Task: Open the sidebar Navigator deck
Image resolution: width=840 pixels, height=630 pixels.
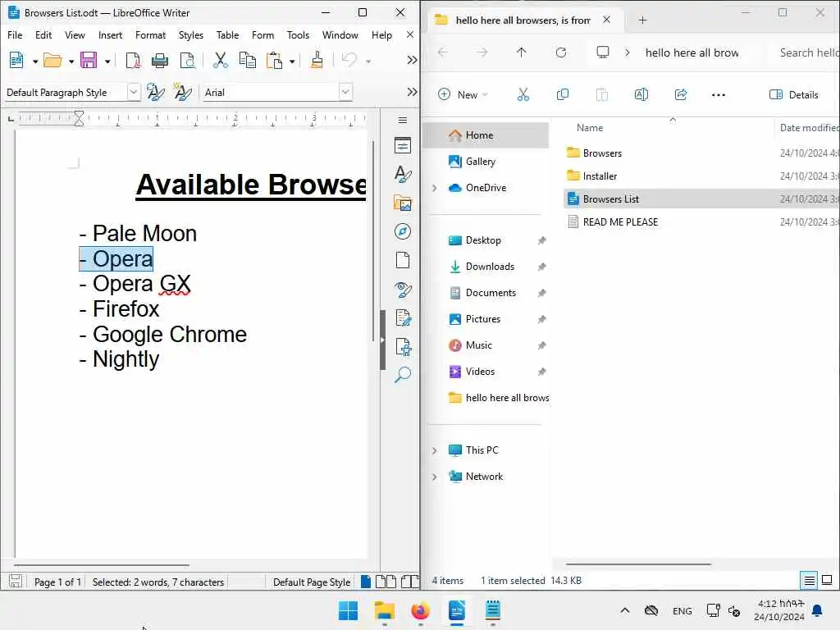Action: coord(402,231)
